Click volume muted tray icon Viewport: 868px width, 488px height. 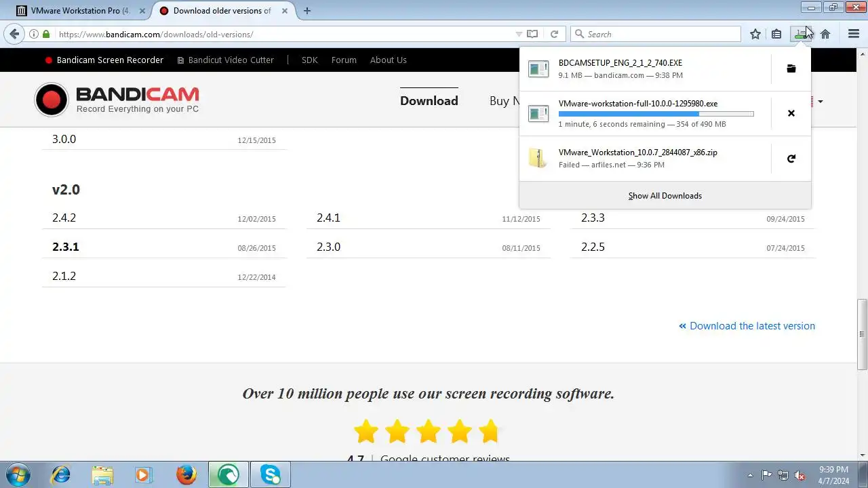800,475
